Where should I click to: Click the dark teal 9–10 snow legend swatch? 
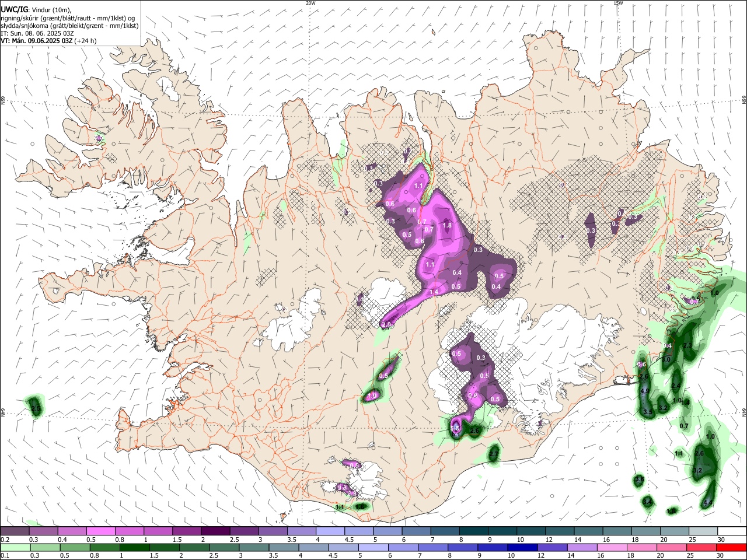[501, 531]
